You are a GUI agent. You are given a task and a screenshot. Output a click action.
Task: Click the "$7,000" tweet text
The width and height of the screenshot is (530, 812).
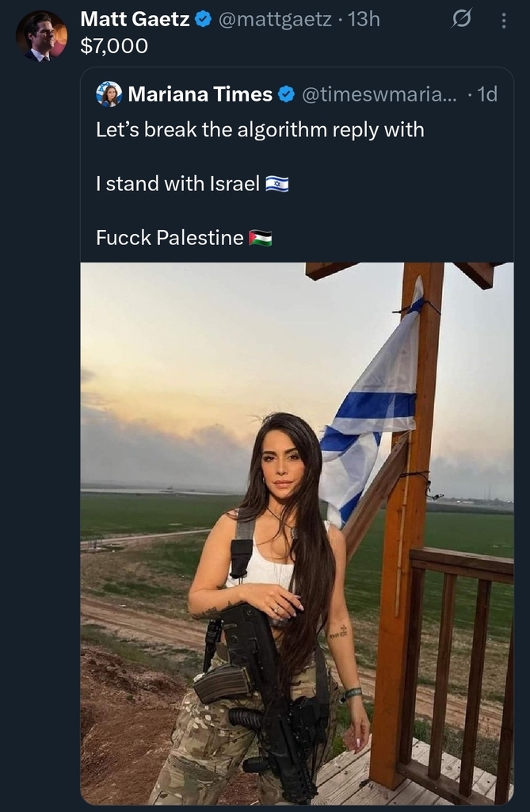pyautogui.click(x=114, y=46)
